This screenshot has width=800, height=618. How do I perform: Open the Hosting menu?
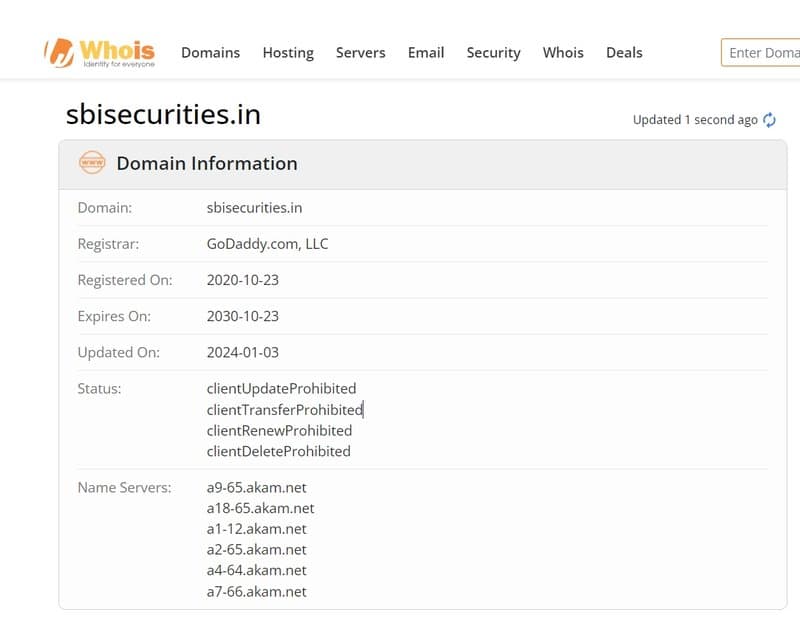[x=288, y=53]
